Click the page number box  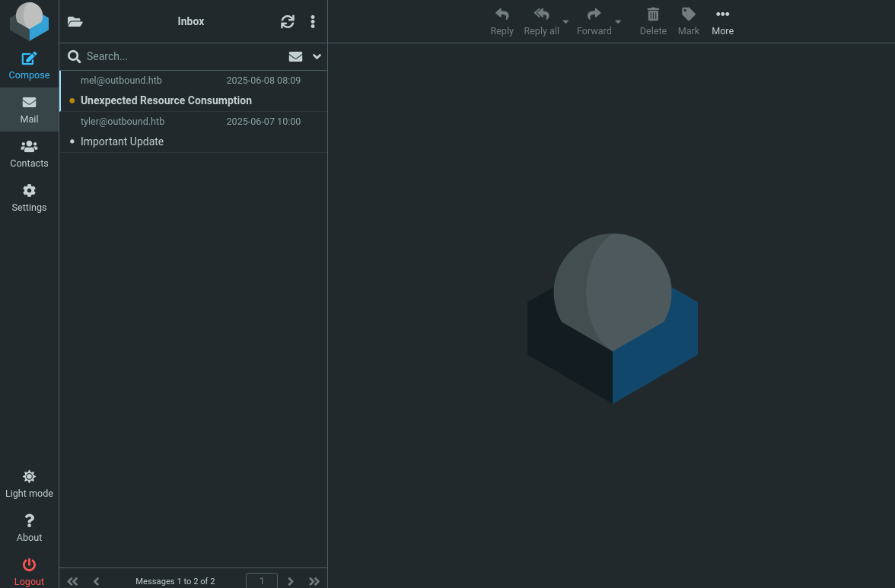(262, 580)
